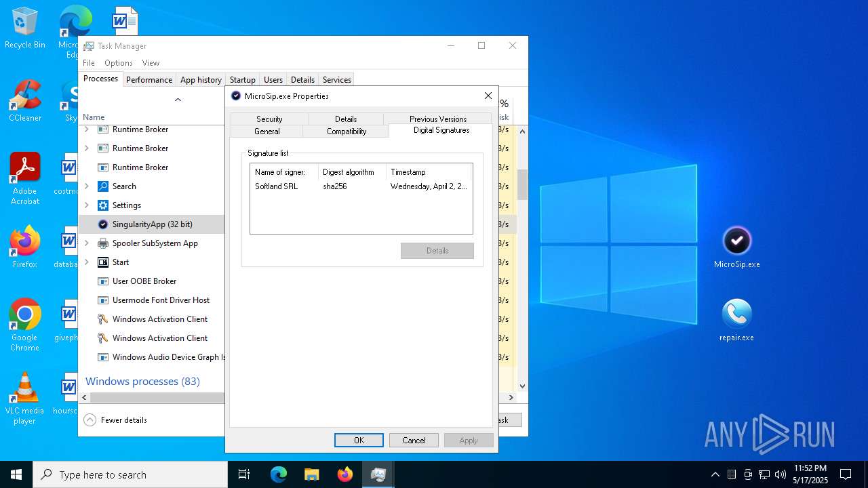Switch to the Users tab
868x488 pixels.
273,79
